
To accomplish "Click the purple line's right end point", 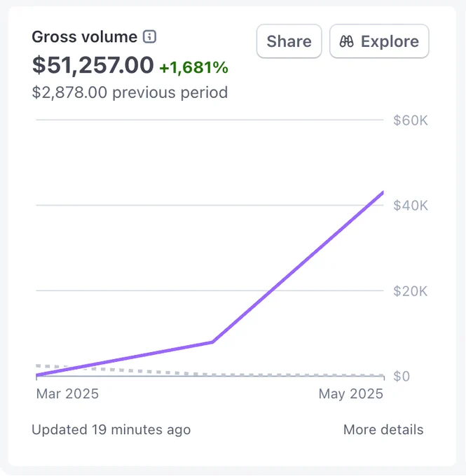I will coord(383,192).
